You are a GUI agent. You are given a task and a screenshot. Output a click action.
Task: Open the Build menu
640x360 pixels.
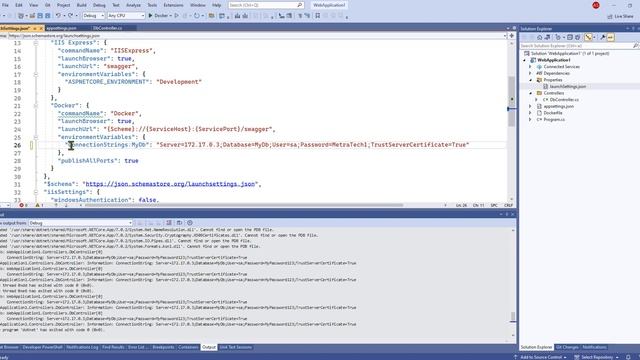point(82,5)
